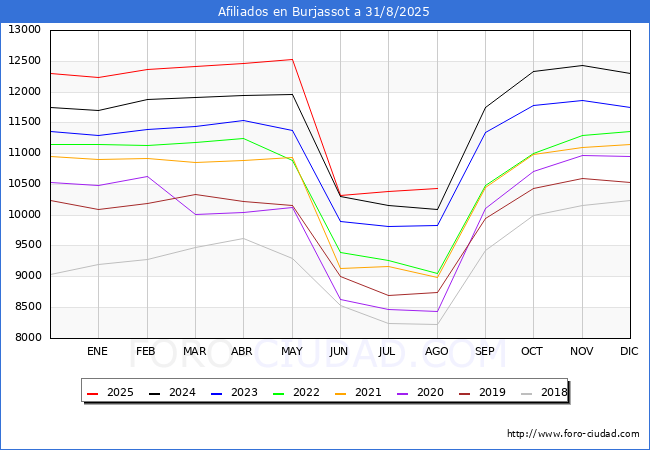
Task: Click legend label 2022
Action: point(306,392)
